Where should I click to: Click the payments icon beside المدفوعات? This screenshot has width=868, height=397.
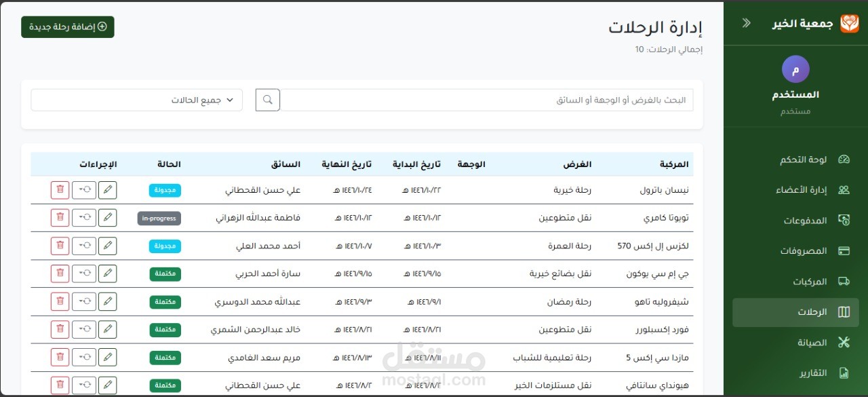844,221
